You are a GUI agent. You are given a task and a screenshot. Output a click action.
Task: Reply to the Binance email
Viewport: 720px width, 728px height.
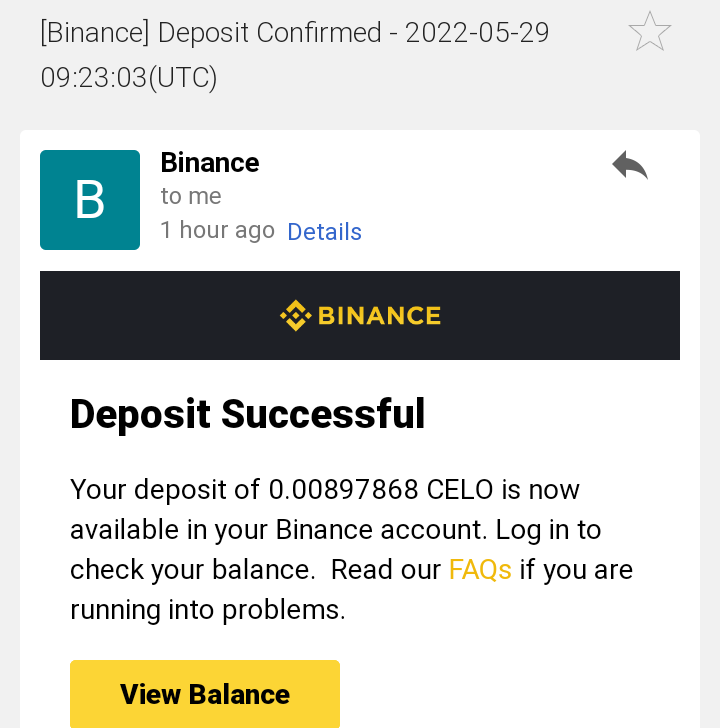[x=630, y=165]
